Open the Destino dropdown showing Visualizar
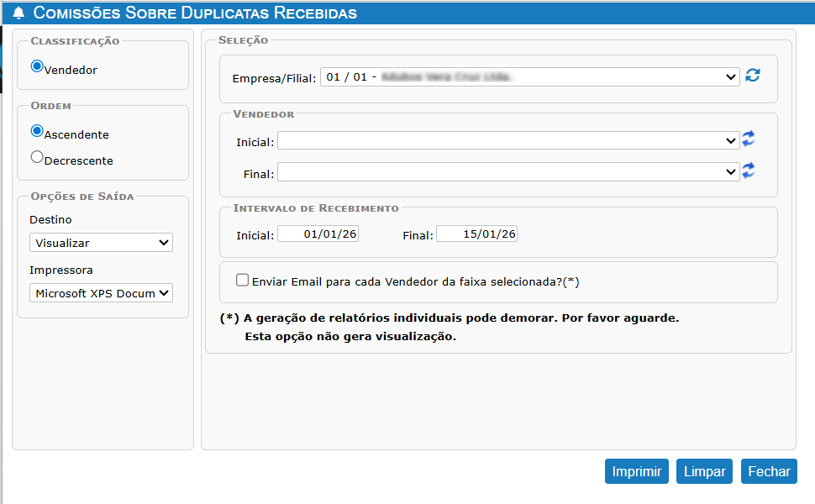815x504 pixels. coord(101,243)
